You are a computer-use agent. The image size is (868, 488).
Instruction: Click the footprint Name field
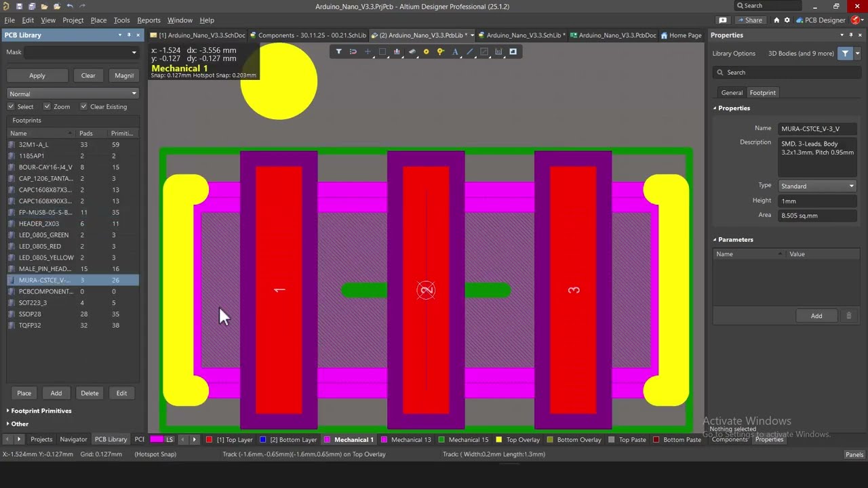click(x=817, y=129)
